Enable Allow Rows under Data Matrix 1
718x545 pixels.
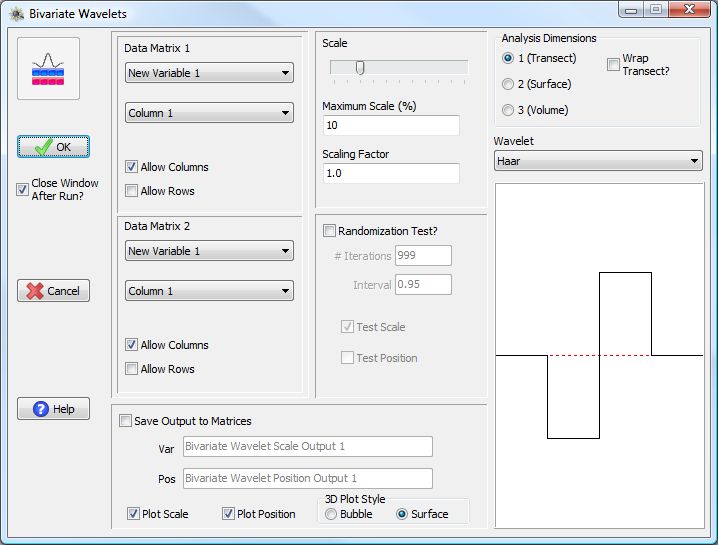point(131,191)
